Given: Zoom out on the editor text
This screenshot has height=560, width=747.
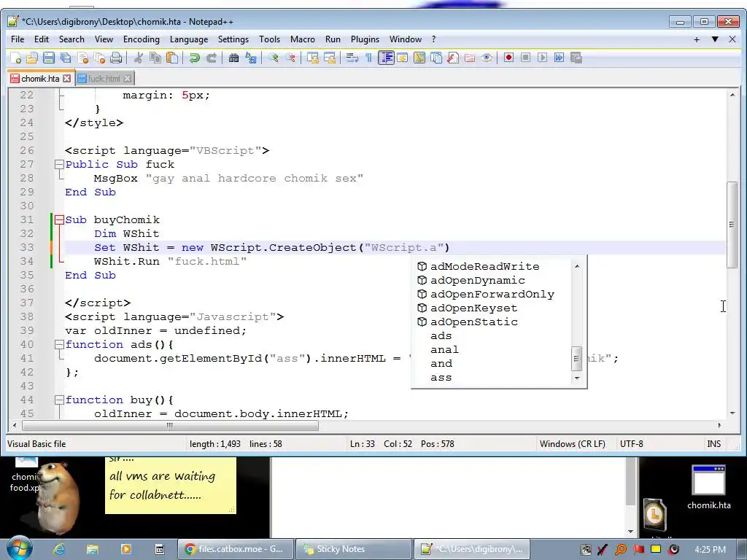Looking at the screenshot, I should [x=290, y=58].
